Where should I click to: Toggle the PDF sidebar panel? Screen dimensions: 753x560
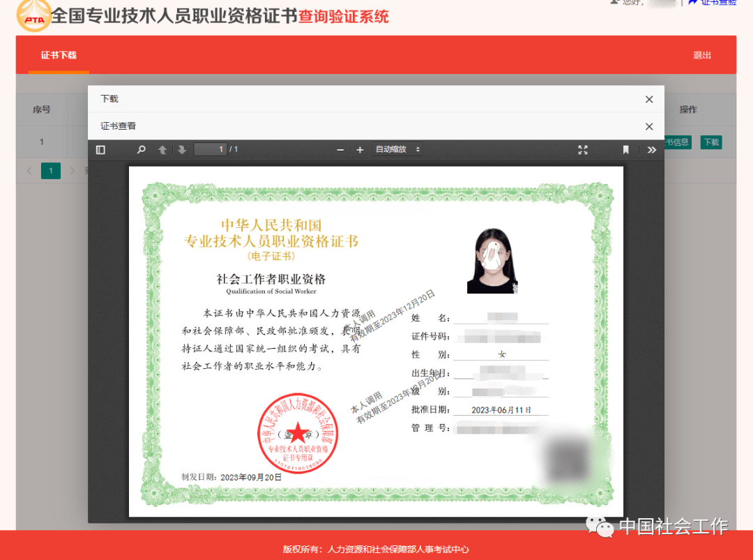[x=100, y=149]
